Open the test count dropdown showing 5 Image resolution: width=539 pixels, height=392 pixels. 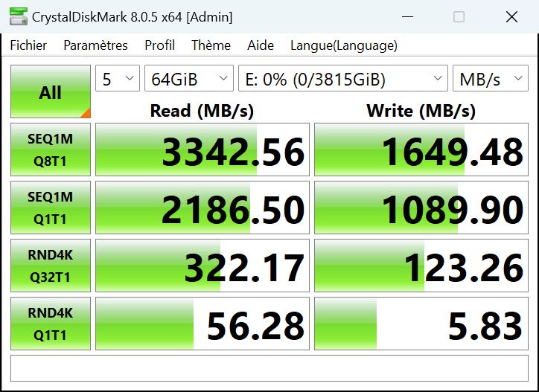tap(118, 80)
